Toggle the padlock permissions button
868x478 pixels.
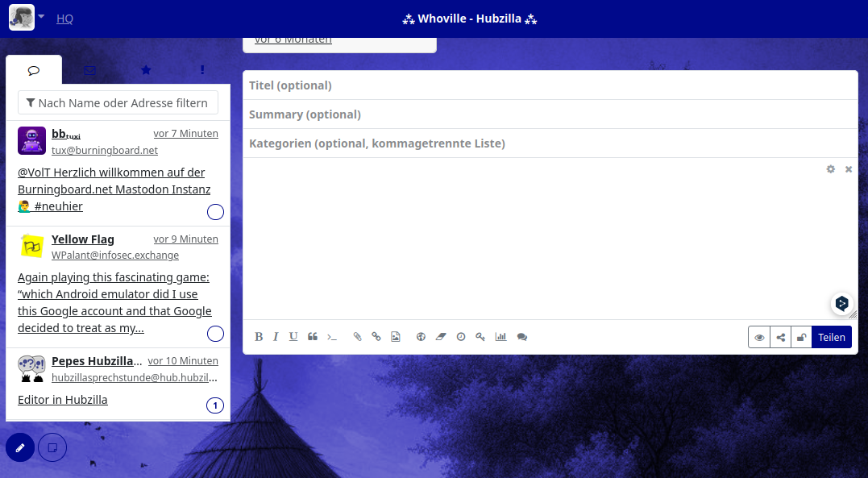pyautogui.click(x=801, y=337)
